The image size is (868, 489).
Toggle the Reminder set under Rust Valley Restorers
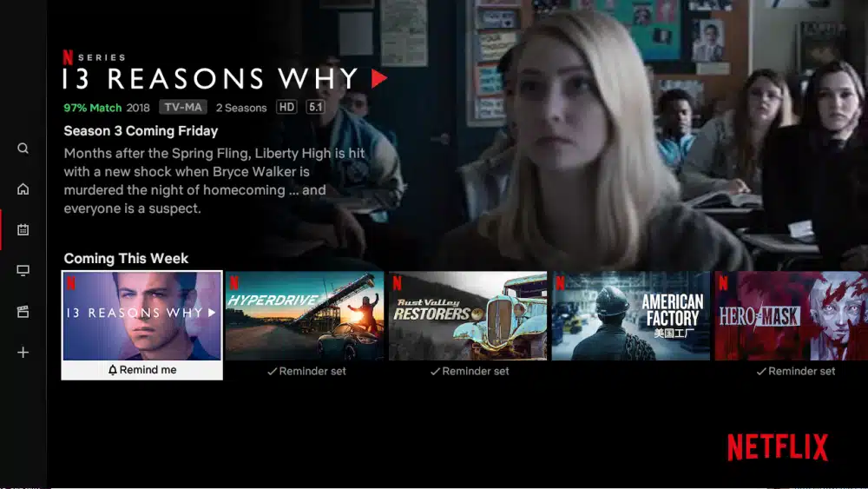470,372
